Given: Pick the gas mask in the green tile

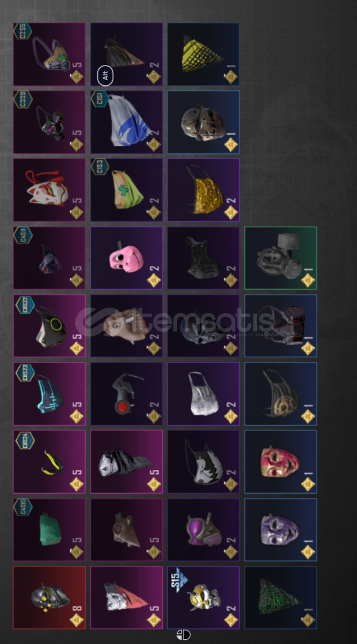Looking at the screenshot, I should pos(281,258).
